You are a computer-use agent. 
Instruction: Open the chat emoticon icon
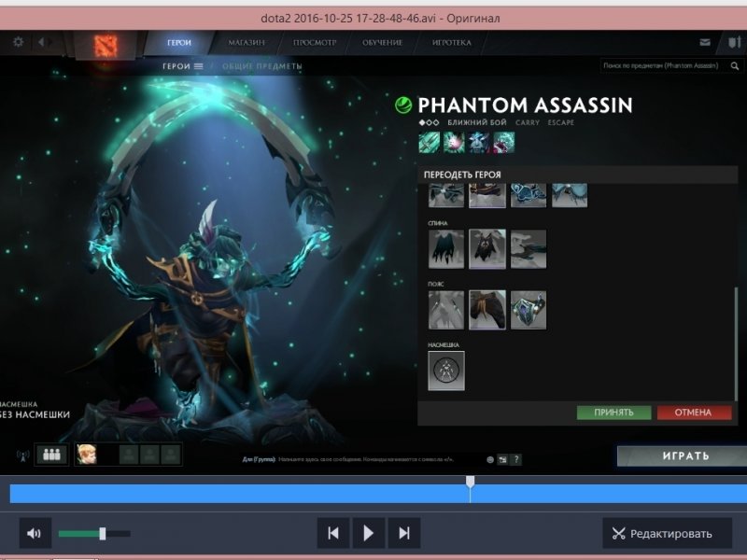[490, 459]
